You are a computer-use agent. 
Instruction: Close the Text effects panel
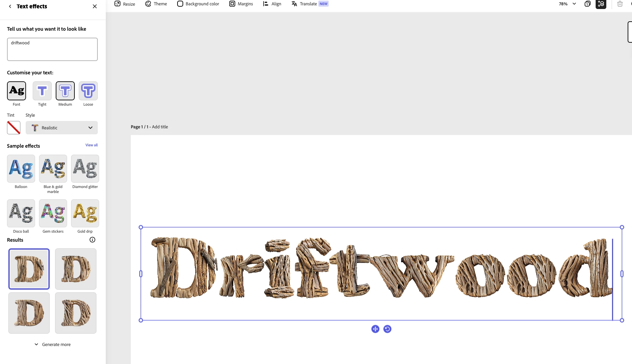point(95,6)
